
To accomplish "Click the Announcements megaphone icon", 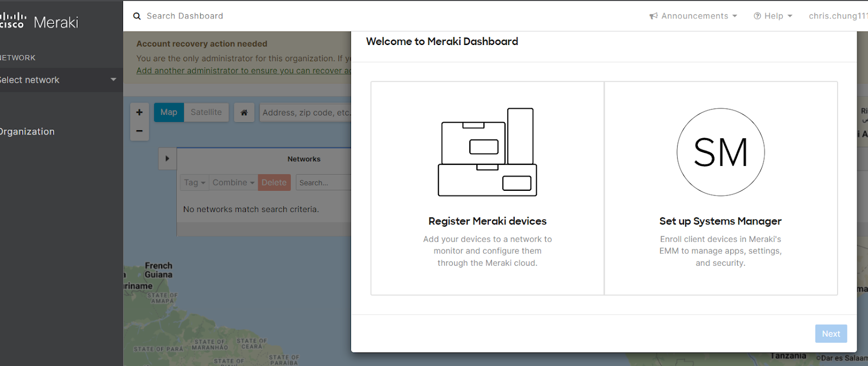I will click(x=653, y=16).
